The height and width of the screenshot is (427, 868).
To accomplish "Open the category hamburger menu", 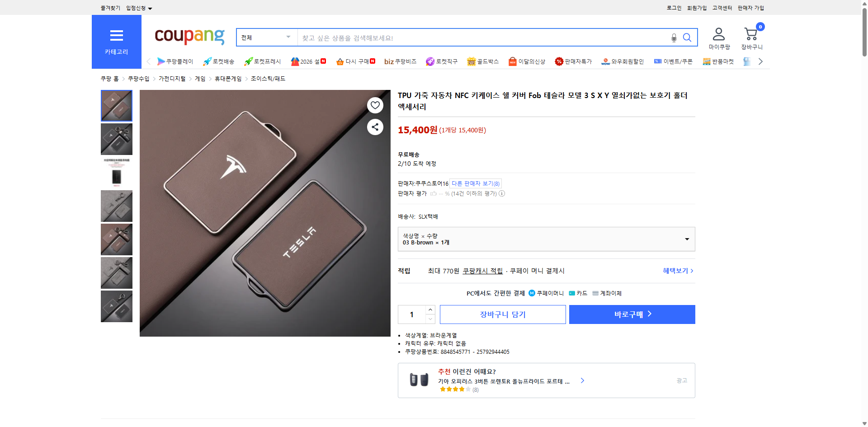I will 116,36.
